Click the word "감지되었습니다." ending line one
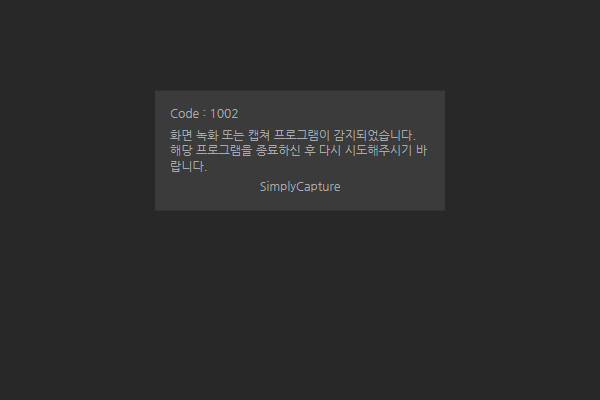 tap(375, 135)
